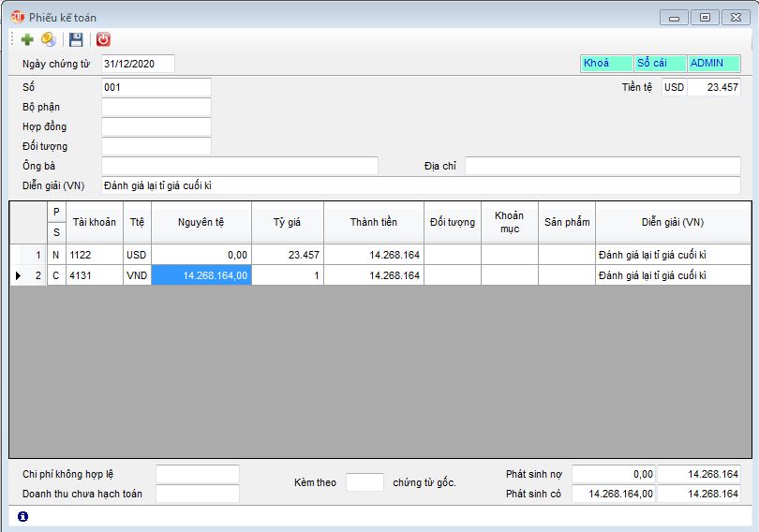The width and height of the screenshot is (759, 532).
Task: Select row header number 2 with arrow
Action: (x=28, y=275)
